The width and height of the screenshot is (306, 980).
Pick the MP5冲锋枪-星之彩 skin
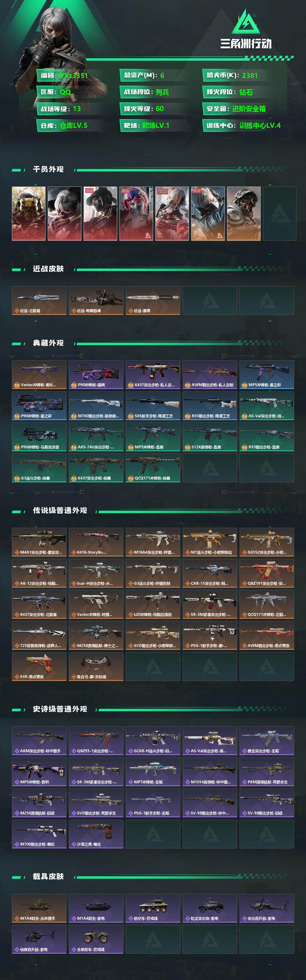coord(267,375)
